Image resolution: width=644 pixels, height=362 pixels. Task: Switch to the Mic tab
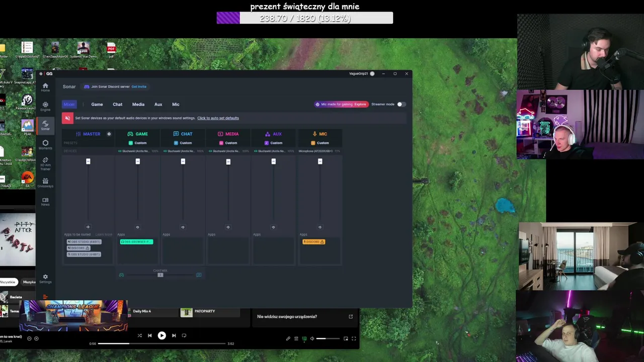[176, 104]
